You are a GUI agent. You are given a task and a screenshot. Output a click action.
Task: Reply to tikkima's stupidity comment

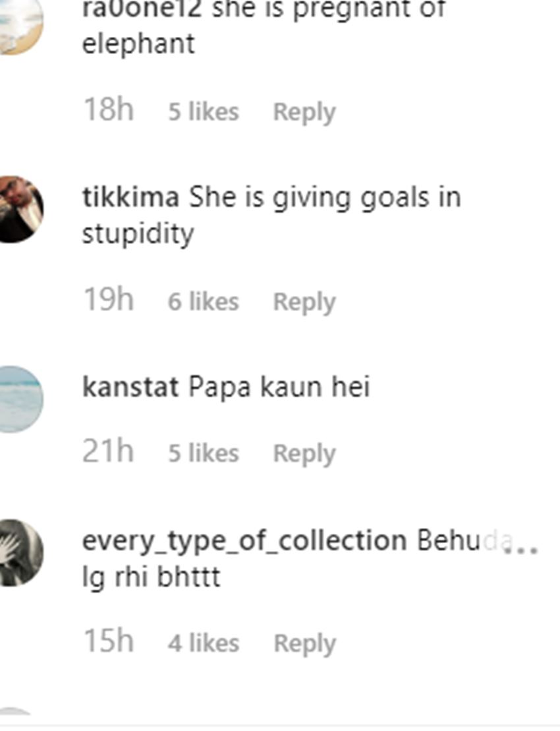pos(304,302)
